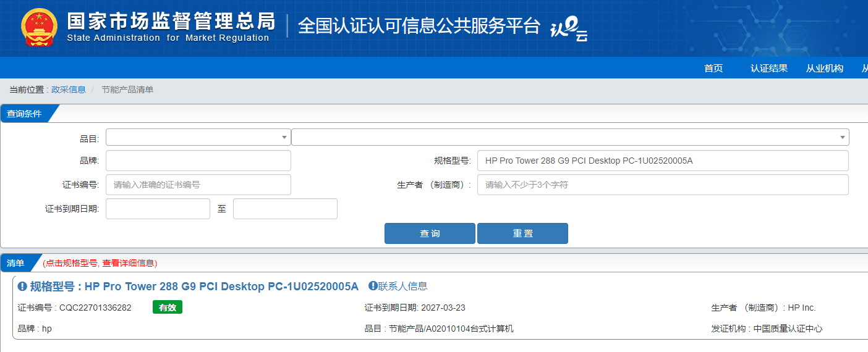The image size is (868, 352).
Task: Click info icon before 规格型号 result title
Action: (22, 286)
